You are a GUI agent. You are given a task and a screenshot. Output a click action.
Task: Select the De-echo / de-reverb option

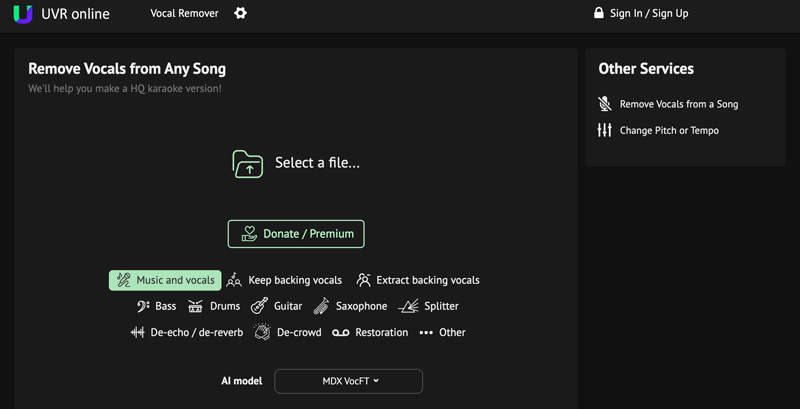click(187, 333)
